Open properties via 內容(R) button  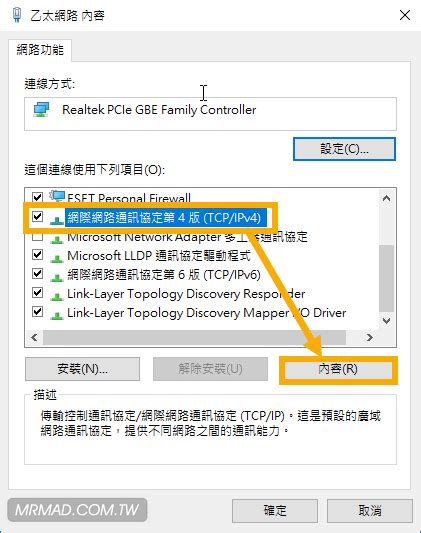[x=338, y=369]
